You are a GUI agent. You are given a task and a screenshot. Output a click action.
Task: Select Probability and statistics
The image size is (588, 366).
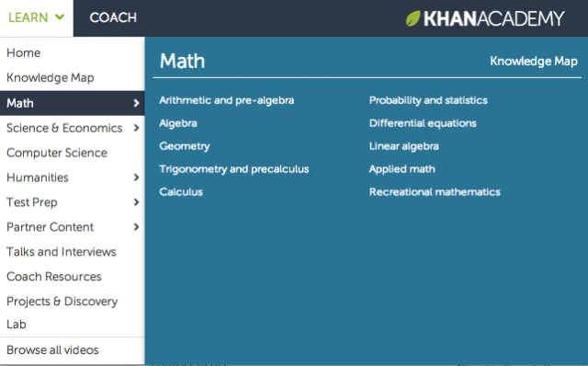(x=428, y=100)
